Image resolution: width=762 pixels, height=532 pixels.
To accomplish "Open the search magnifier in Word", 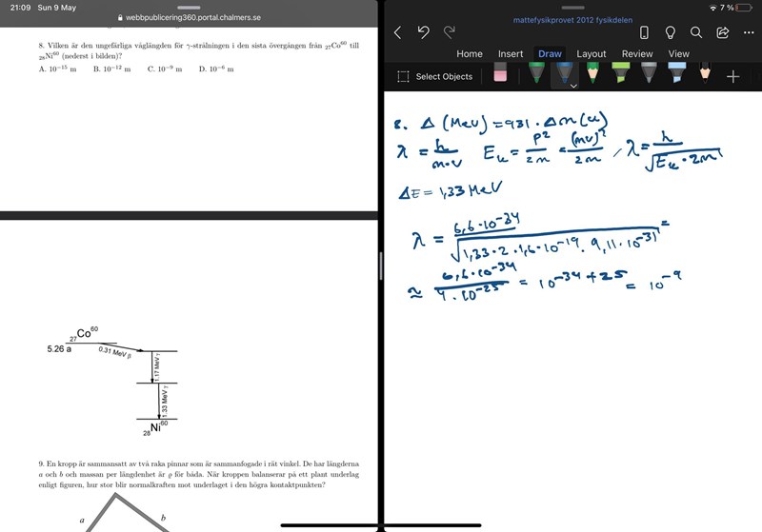I will [x=696, y=32].
